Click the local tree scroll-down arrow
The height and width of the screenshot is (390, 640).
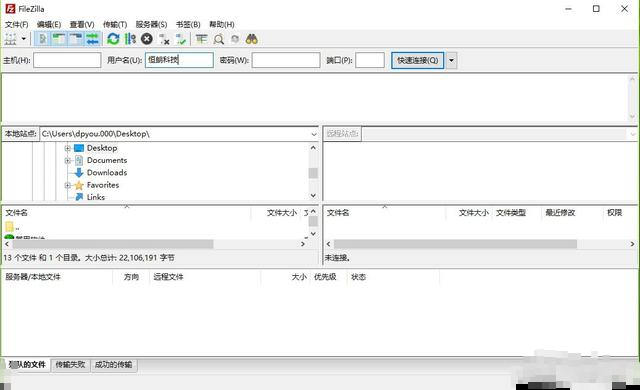(313, 196)
